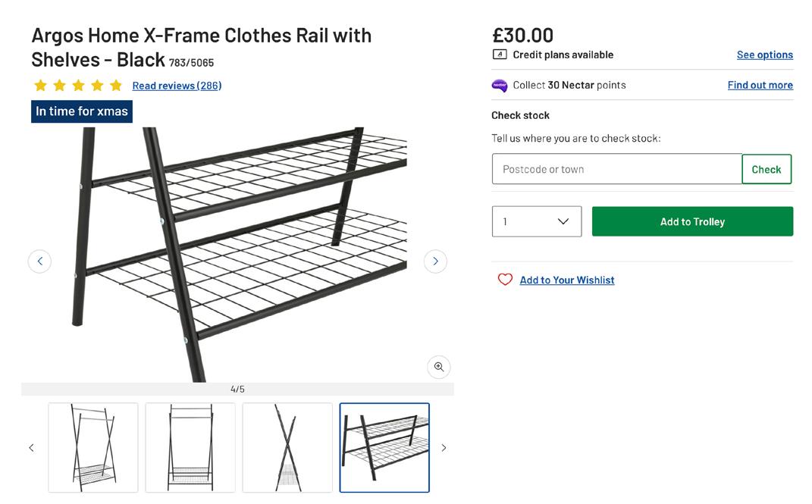Viewport: 812px width, 504px height.
Task: Click See options credit link
Action: tap(764, 55)
